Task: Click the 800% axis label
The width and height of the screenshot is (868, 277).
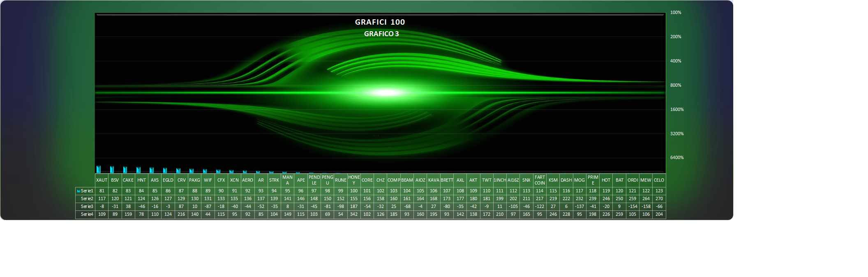Action: click(x=675, y=85)
